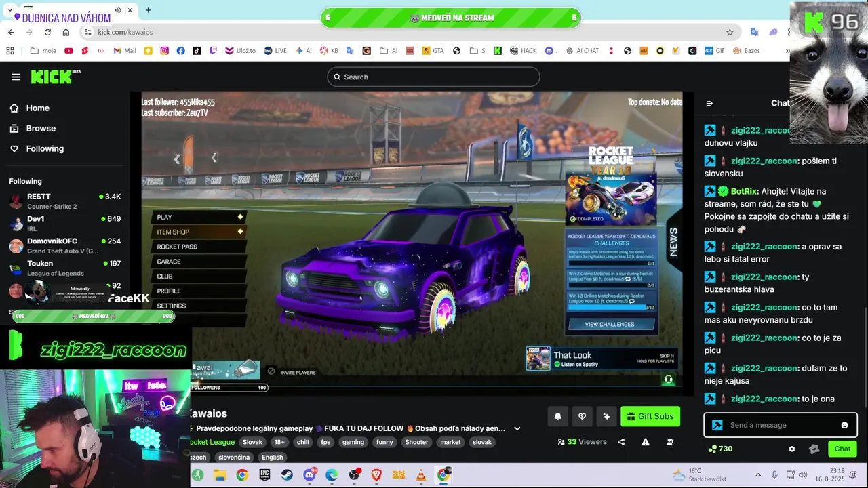This screenshot has width=868, height=488.
Task: Reload the page
Action: 47,32
